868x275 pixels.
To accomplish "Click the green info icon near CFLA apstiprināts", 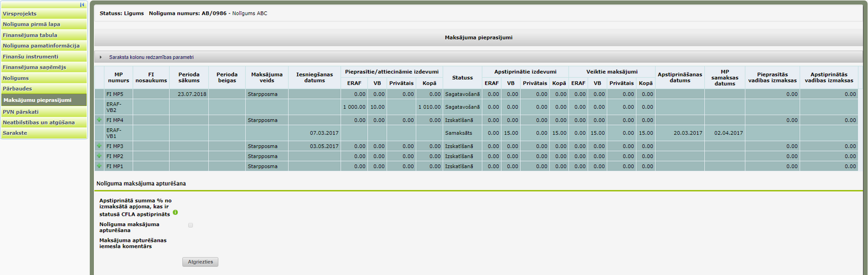I will tap(175, 212).
